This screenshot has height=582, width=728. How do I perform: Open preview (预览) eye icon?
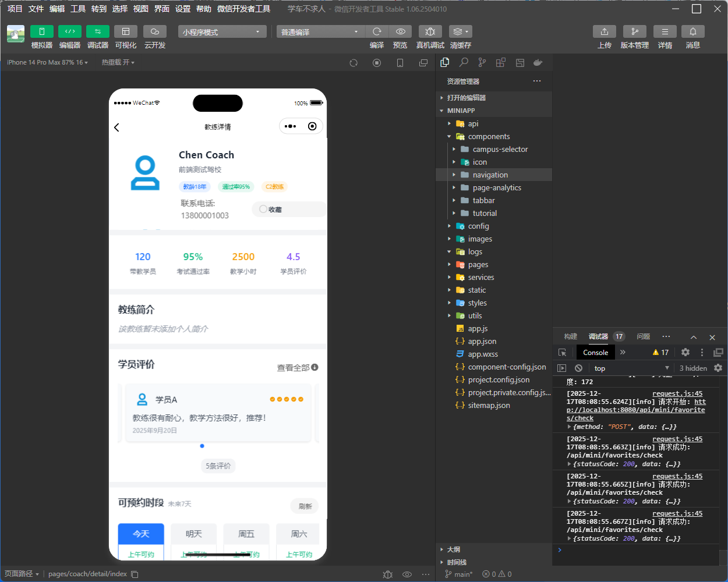400,31
